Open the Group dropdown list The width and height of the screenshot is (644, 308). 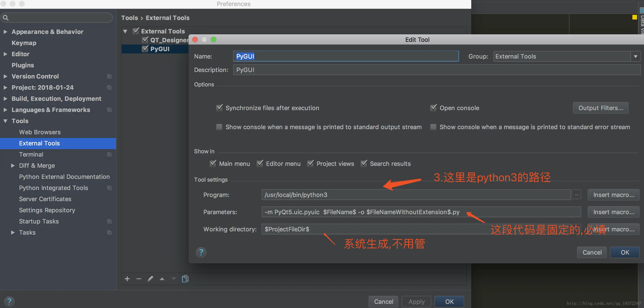click(635, 56)
